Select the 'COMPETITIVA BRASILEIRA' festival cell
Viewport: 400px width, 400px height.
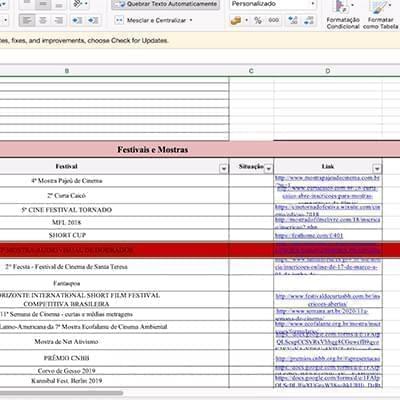[x=114, y=300]
